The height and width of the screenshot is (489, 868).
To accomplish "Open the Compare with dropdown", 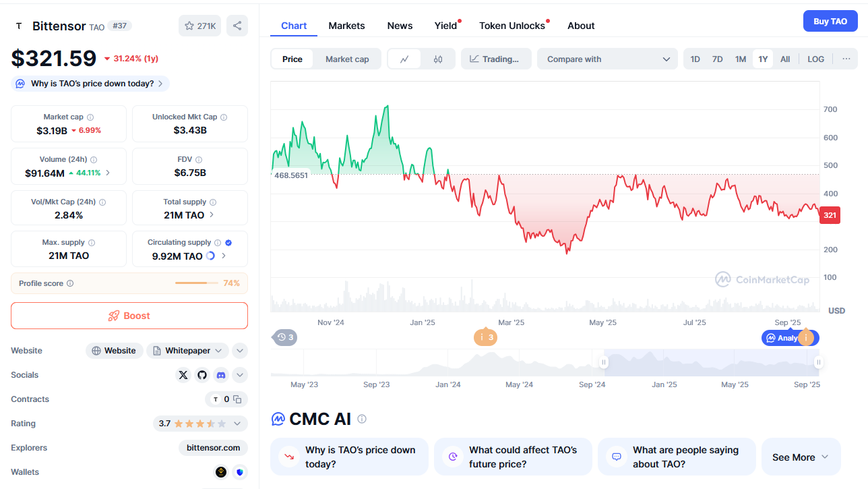I will point(607,59).
